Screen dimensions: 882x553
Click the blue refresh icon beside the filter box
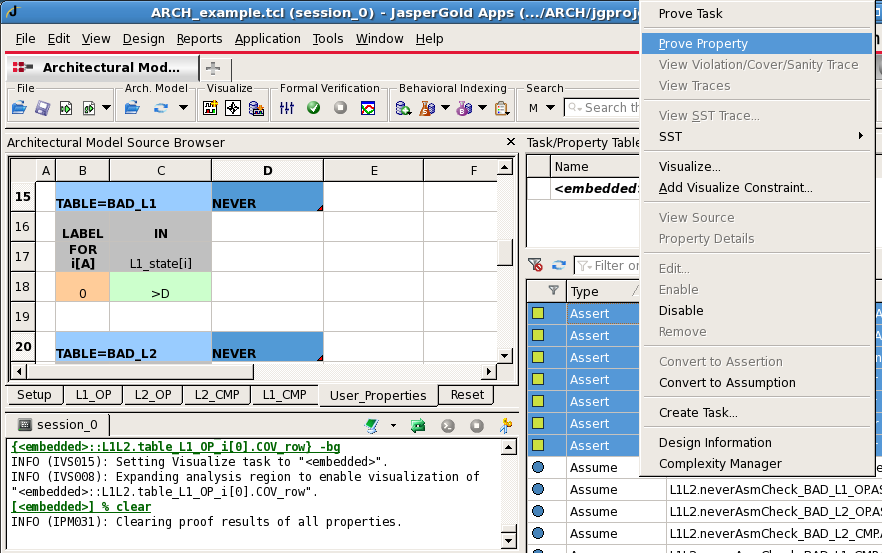[559, 265]
